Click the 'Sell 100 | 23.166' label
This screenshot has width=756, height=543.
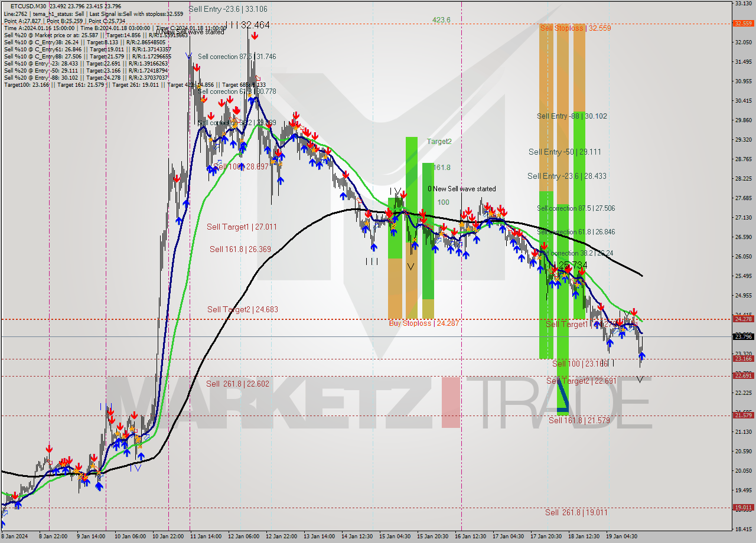coord(579,364)
